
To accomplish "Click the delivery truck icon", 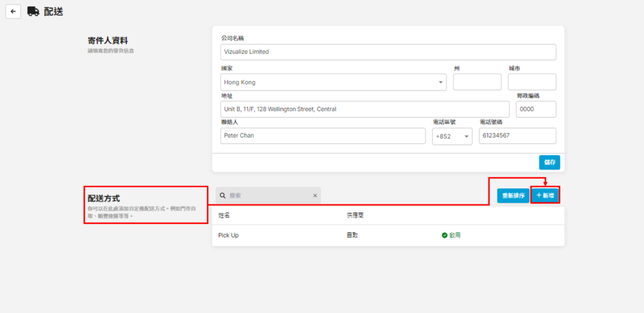I will coord(33,11).
